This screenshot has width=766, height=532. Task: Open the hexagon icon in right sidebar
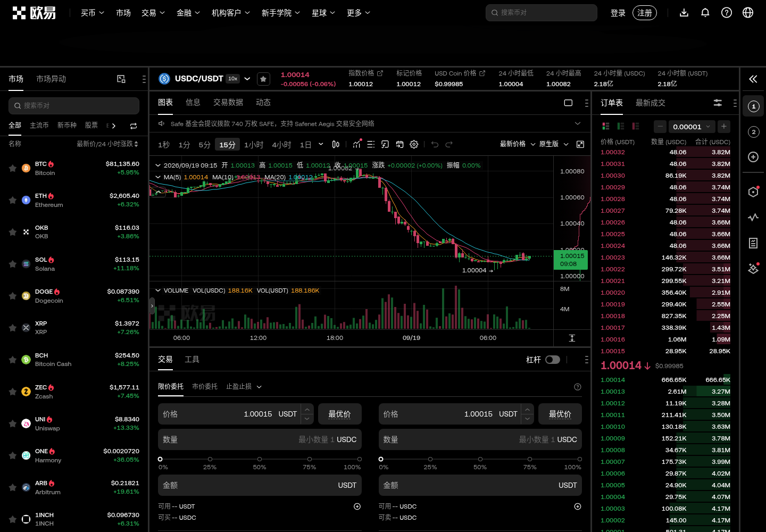[753, 192]
